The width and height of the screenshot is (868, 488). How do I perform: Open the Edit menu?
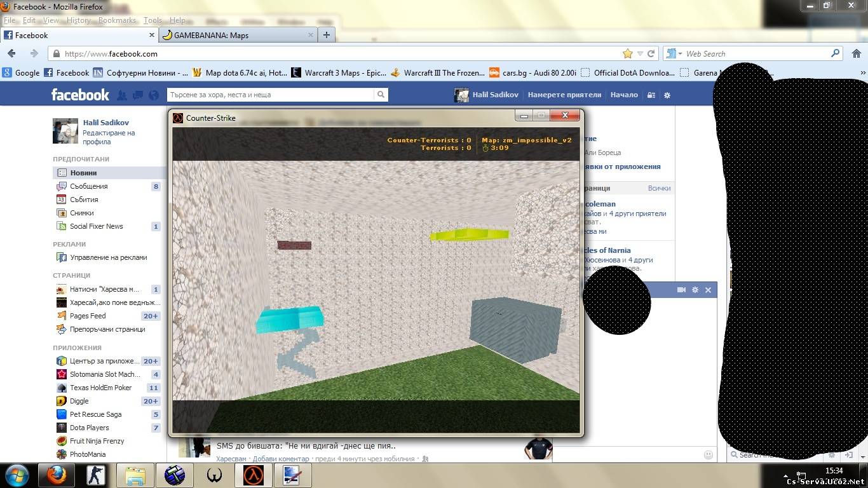tap(29, 20)
